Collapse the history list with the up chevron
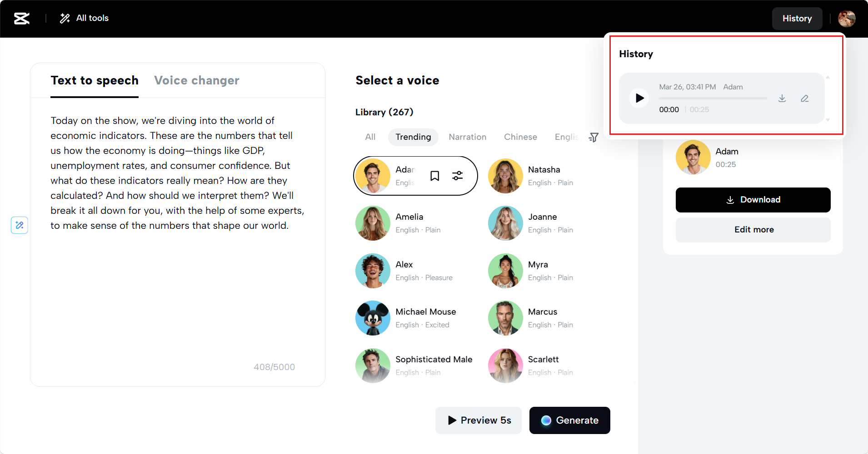The height and width of the screenshot is (454, 868). click(828, 77)
